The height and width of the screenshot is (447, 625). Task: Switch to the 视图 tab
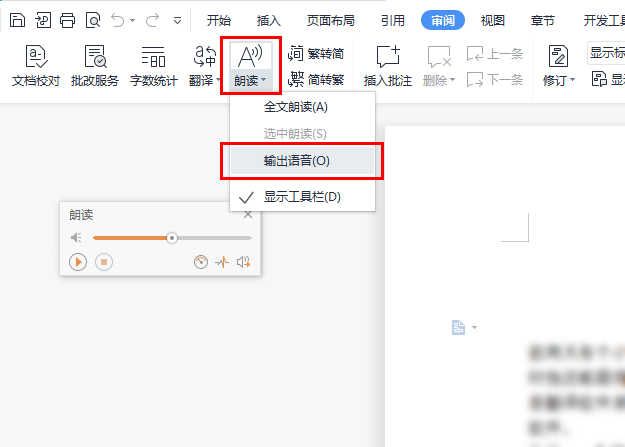pos(493,20)
